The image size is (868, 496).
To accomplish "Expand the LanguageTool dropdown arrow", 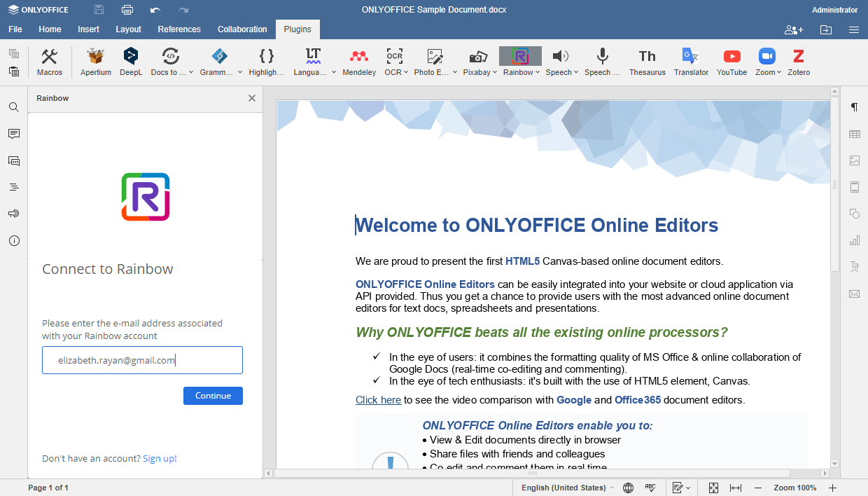I will [x=334, y=72].
